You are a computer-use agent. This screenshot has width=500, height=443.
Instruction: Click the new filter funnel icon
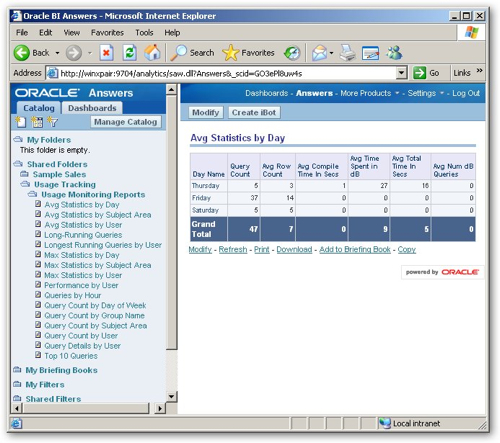(x=52, y=122)
